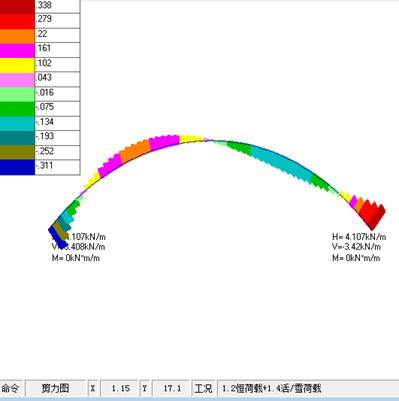Click the 命令 label in status bar
Screen dimensions: 399x401
tap(10, 388)
